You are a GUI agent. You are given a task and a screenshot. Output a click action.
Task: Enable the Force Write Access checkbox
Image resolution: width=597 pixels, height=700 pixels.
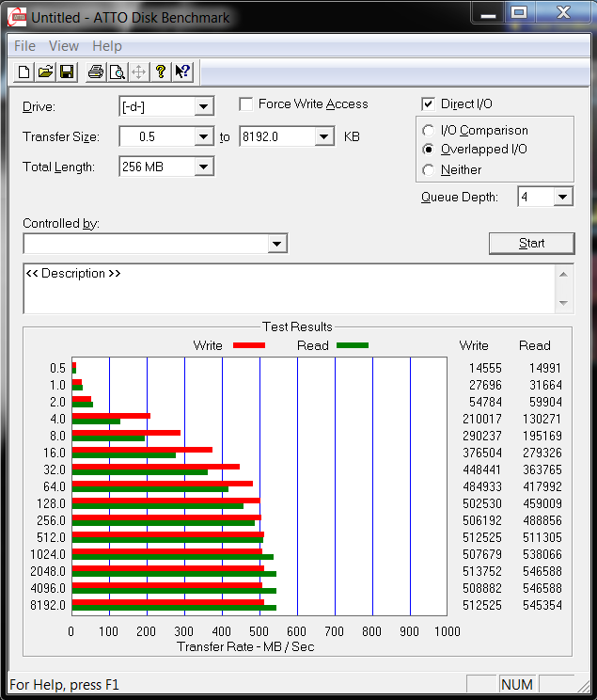(246, 104)
